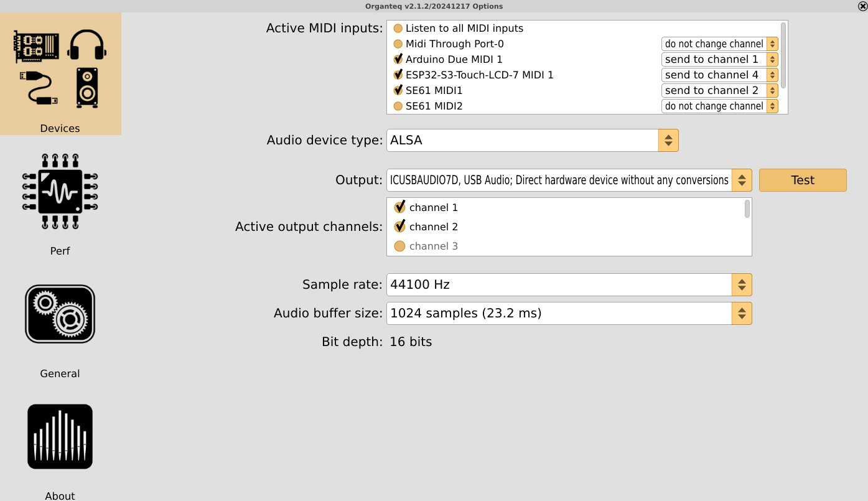Open channel dropdown for ESP32-S3-Touch-LCD-7
This screenshot has width=868, height=501.
click(x=719, y=75)
